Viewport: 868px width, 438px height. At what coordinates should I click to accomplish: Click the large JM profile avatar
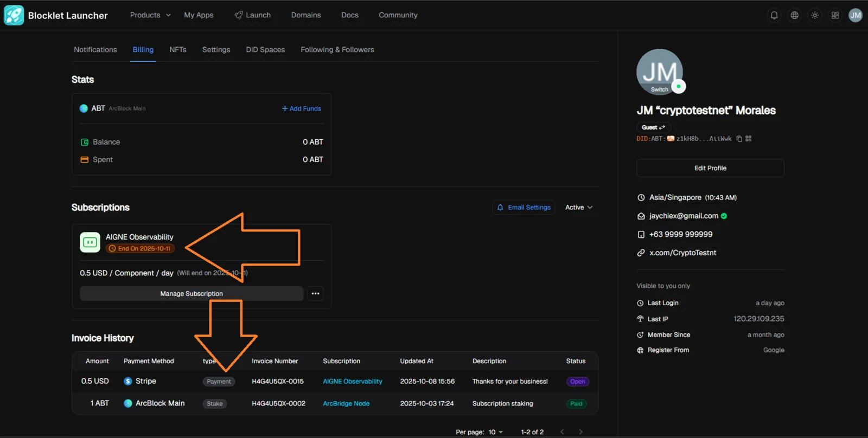pyautogui.click(x=660, y=72)
